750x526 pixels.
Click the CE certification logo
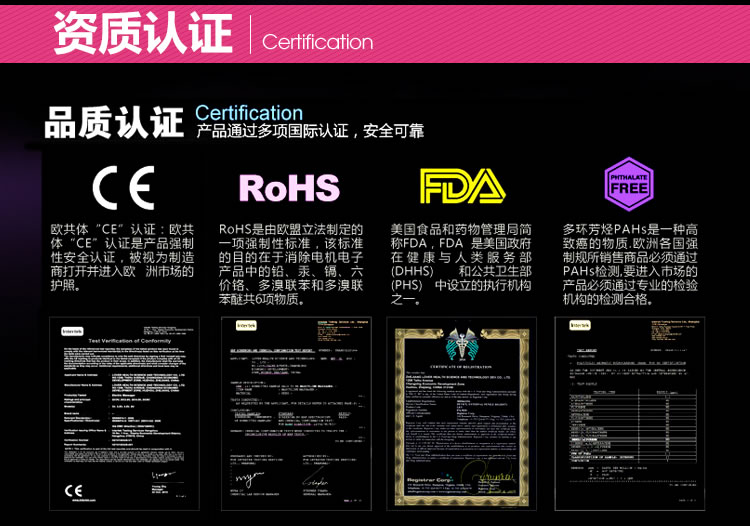(123, 187)
